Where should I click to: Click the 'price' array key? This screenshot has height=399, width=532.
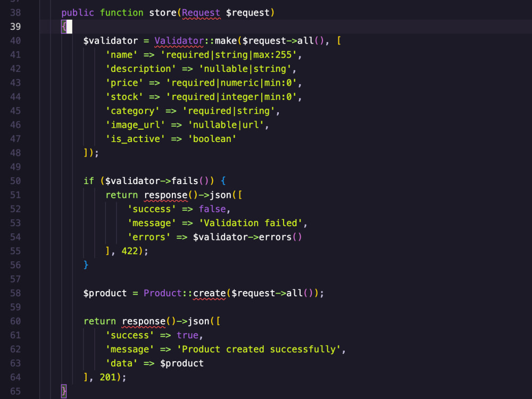[x=124, y=83]
